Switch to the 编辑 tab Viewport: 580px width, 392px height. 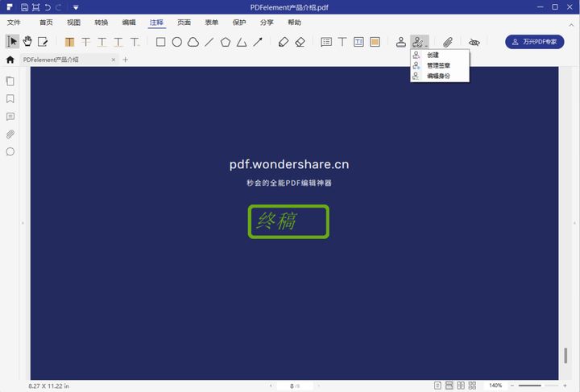(129, 23)
